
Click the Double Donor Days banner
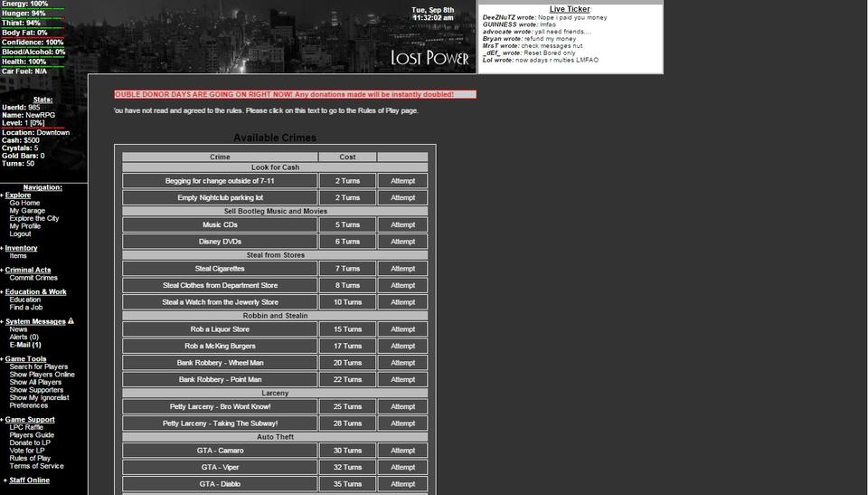pyautogui.click(x=295, y=94)
